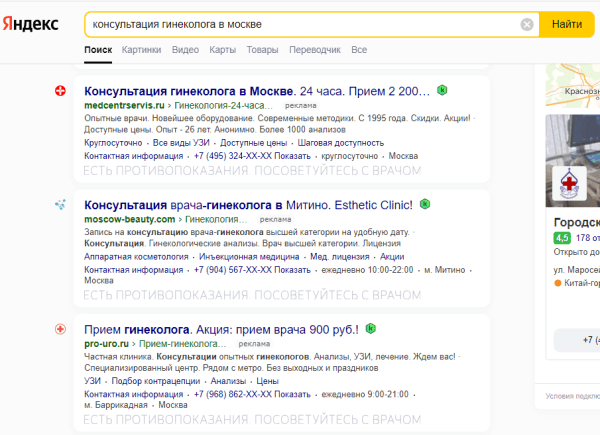This screenshot has width=600, height=435.
Task: Open Контактная информация in pro-uro result
Action: (134, 394)
